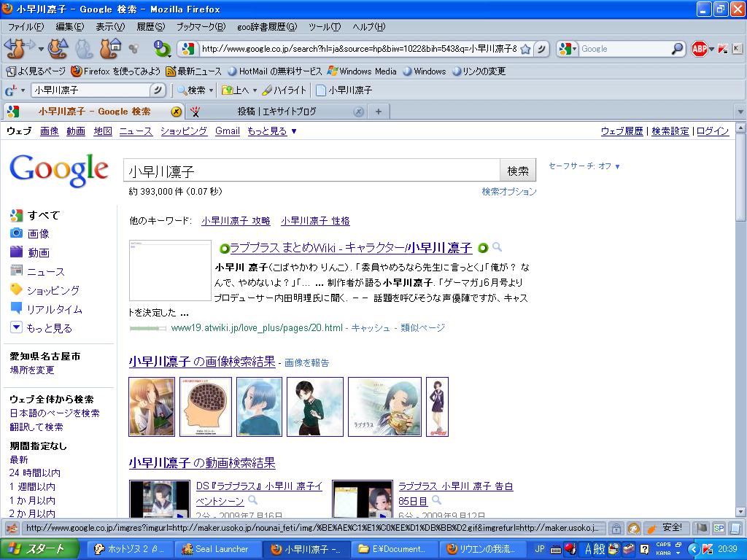Click the help question mark in language bar
747x560 pixels.
pyautogui.click(x=644, y=549)
